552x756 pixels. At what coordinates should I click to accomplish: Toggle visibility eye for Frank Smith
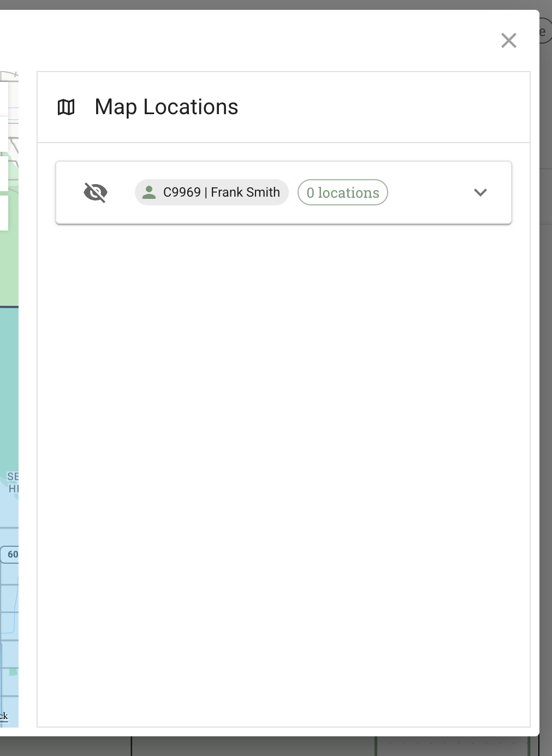[96, 192]
